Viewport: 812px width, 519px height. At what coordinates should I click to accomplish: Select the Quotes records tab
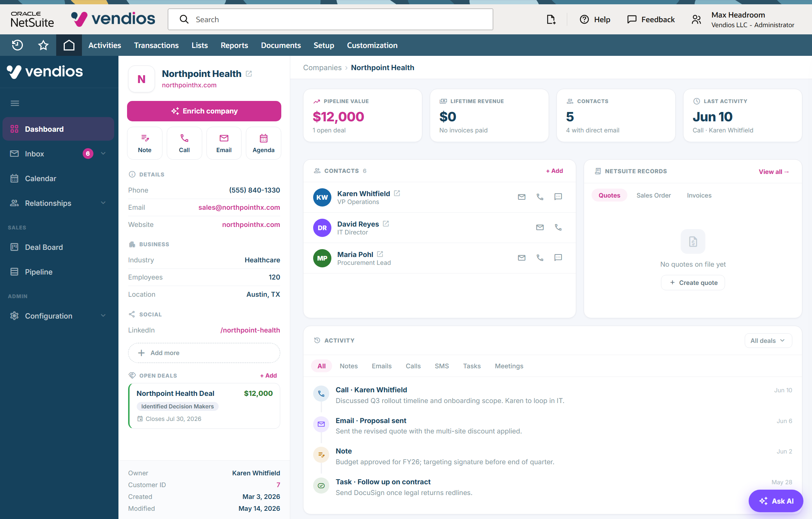coord(609,195)
